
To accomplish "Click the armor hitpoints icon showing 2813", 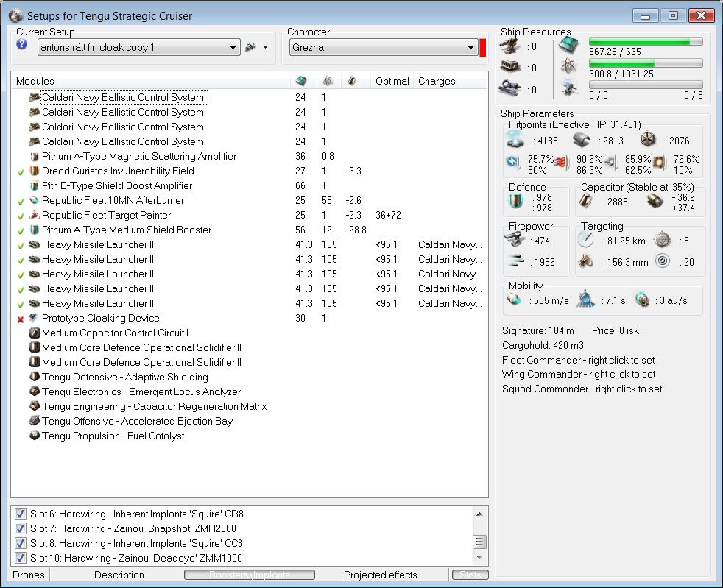I will (x=582, y=140).
